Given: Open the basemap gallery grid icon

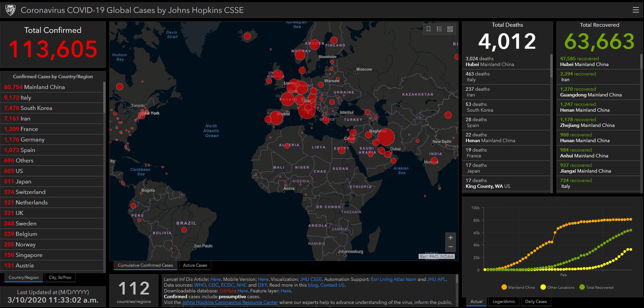Looking at the screenshot, I should pyautogui.click(x=450, y=29).
